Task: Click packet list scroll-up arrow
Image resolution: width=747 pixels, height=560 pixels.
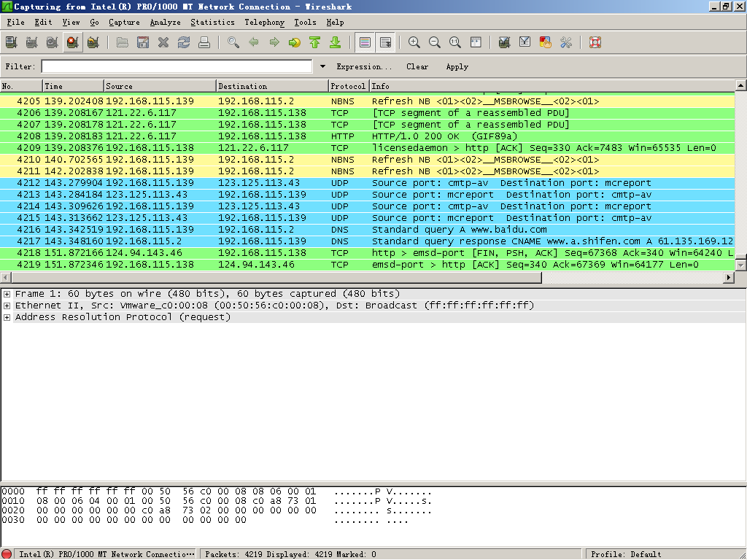Action: pyautogui.click(x=741, y=86)
